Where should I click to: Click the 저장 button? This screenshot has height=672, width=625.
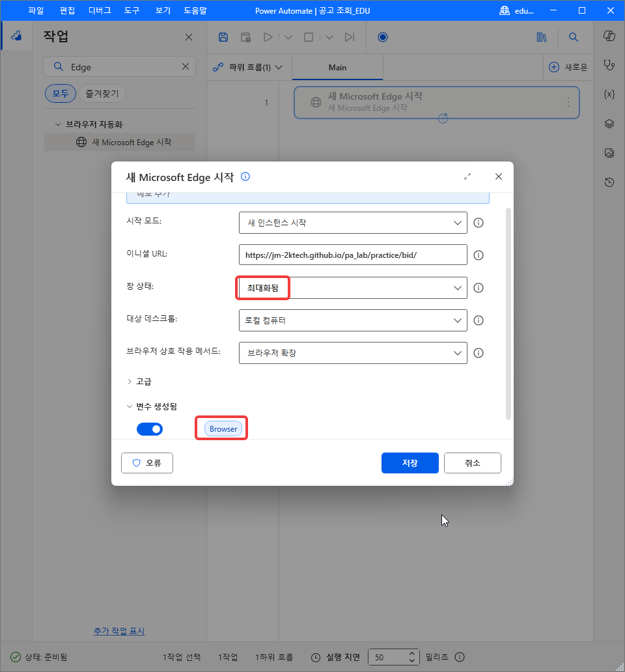(x=410, y=463)
